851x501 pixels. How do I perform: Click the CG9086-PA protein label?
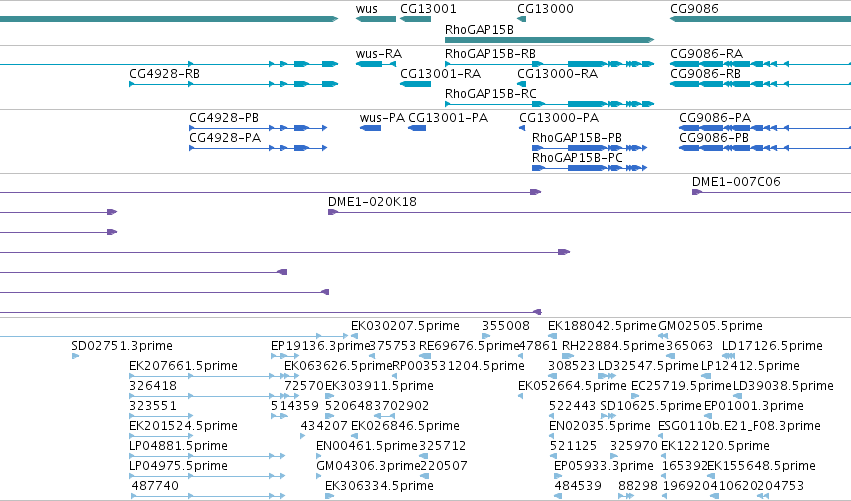[x=715, y=118]
